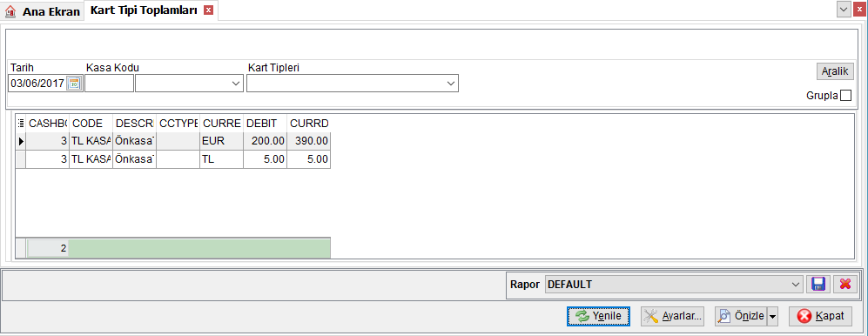Screen dimensions: 868x336
Task: Click TL KASA code in TL row
Action: 91,159
